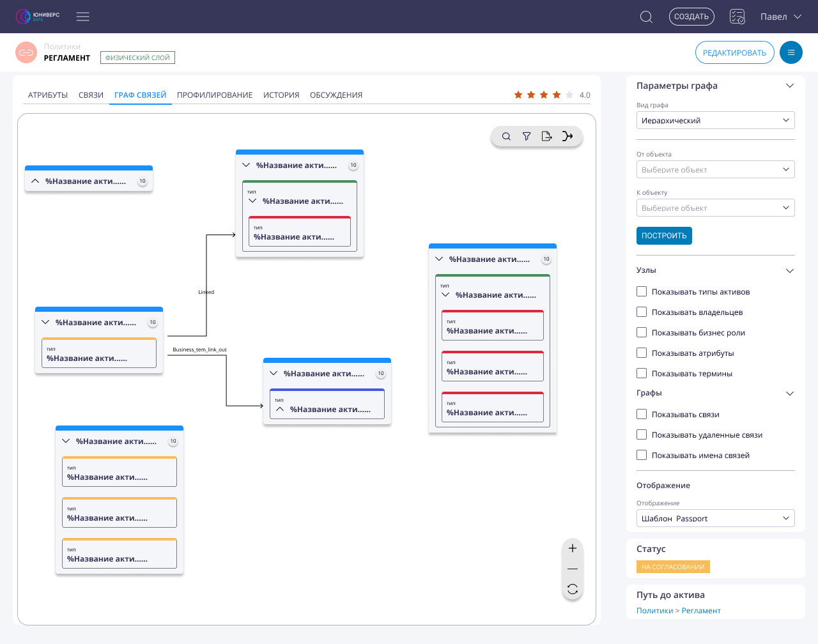818x644 pixels.
Task: Click the search icon in graph toolbar
Action: click(x=506, y=136)
